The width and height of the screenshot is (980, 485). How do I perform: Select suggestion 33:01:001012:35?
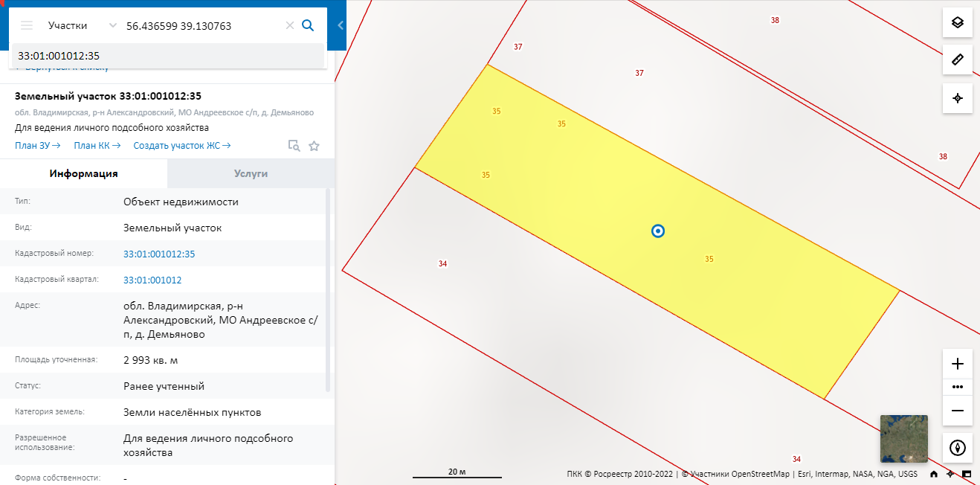click(168, 56)
